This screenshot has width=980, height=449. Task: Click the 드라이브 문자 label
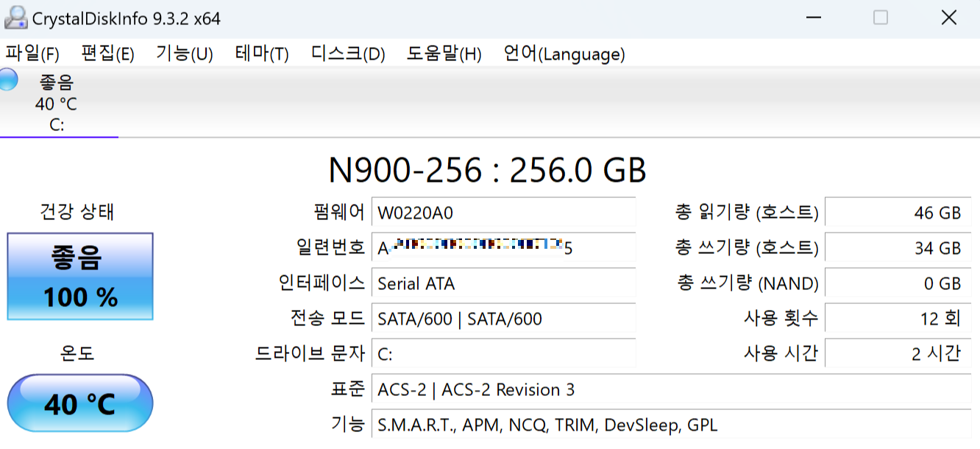(x=310, y=354)
